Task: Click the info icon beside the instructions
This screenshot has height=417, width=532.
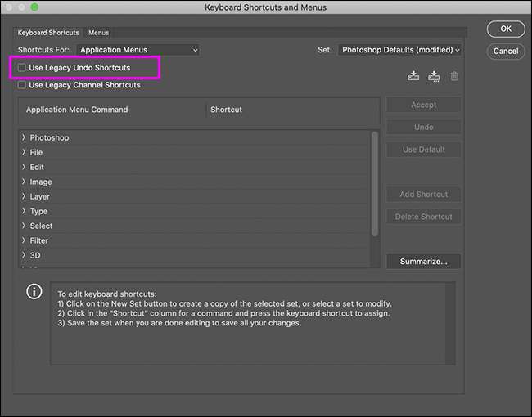Action: point(34,291)
